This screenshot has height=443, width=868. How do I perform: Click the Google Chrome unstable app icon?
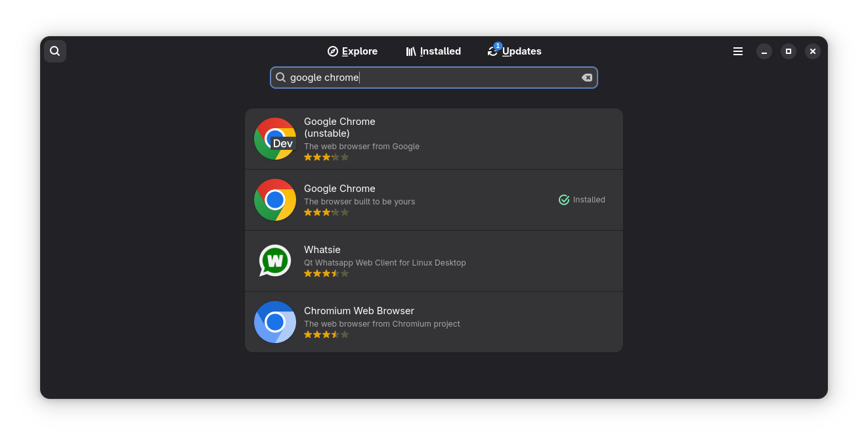pyautogui.click(x=275, y=139)
